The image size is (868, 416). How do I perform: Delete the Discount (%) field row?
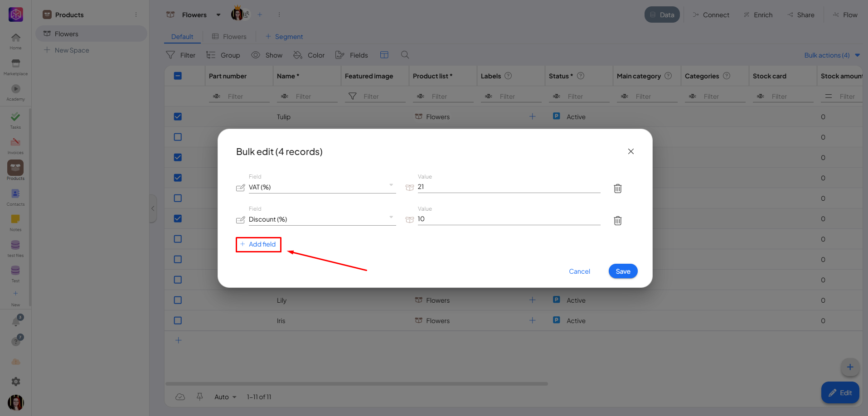point(617,221)
